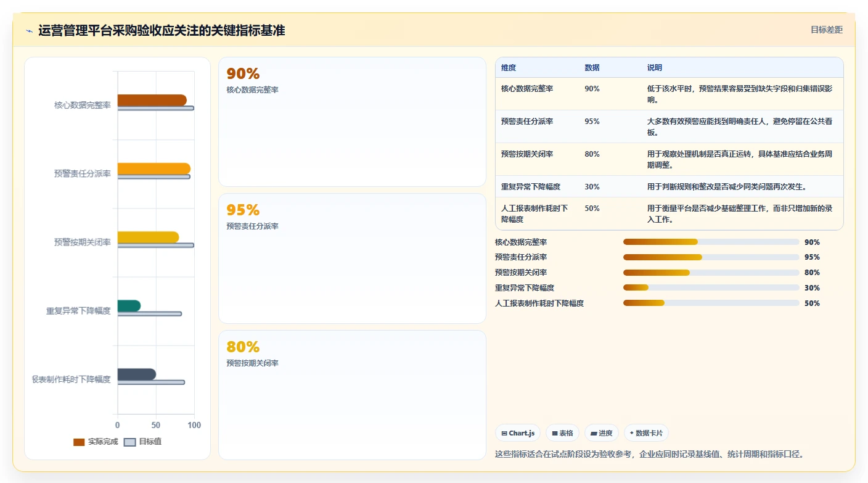Click the 数据 column header
This screenshot has width=868, height=483.
[592, 67]
